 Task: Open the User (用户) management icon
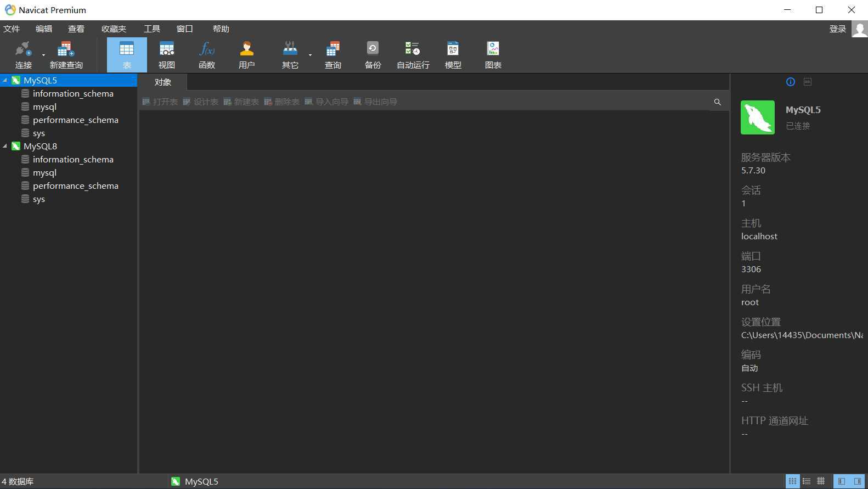[x=247, y=55]
